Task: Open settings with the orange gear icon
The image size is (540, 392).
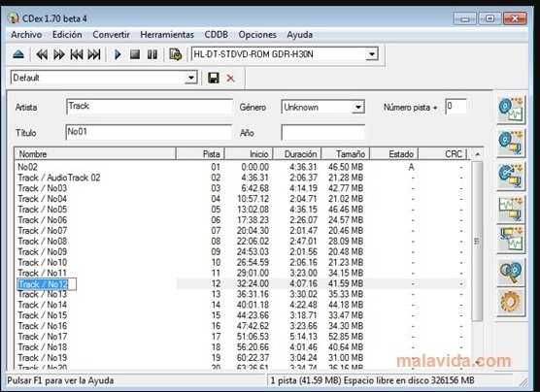Action: pyautogui.click(x=511, y=302)
